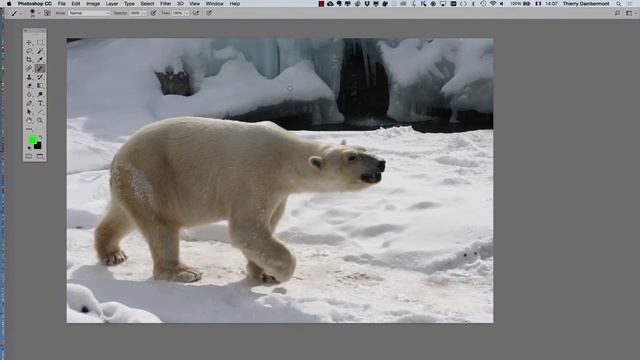Open the Edit menu

coord(76,4)
